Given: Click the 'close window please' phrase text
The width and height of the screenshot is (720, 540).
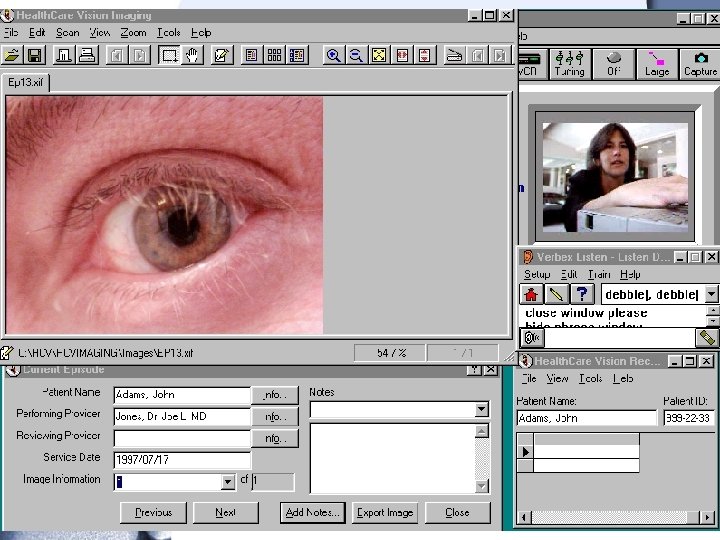Looking at the screenshot, I should (x=586, y=313).
